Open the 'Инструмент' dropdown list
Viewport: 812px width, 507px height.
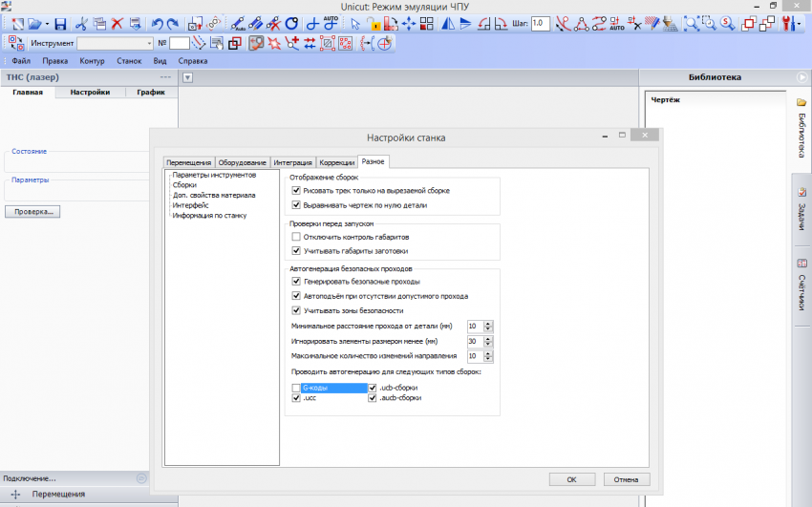(149, 43)
